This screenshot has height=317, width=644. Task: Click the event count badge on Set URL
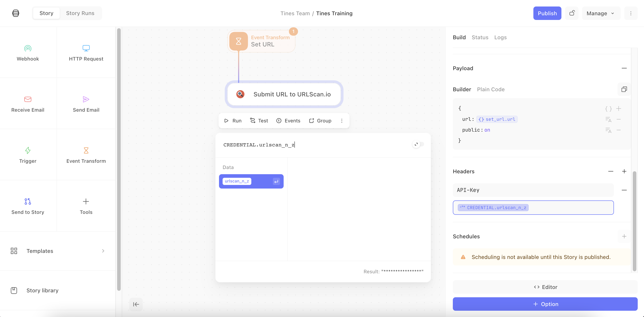point(293,31)
